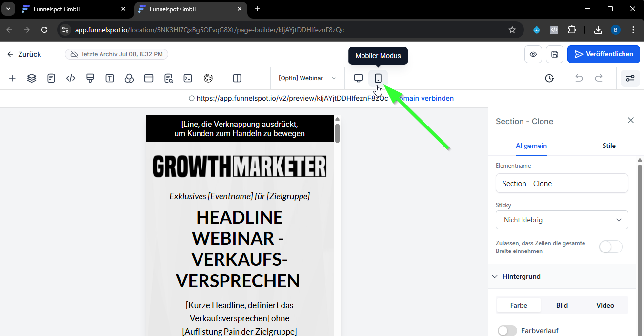Viewport: 644px width, 336px height.
Task: Reload the page in Chrome
Action: click(44, 30)
